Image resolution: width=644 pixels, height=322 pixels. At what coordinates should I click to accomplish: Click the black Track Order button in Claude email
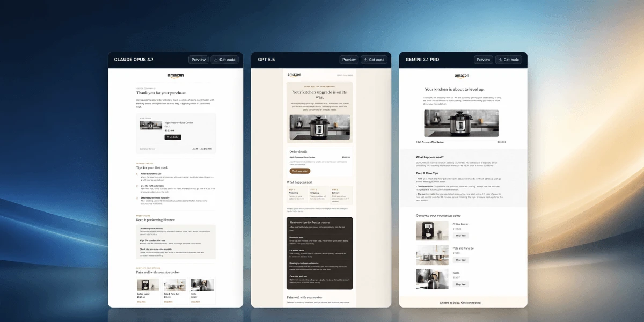[173, 137]
